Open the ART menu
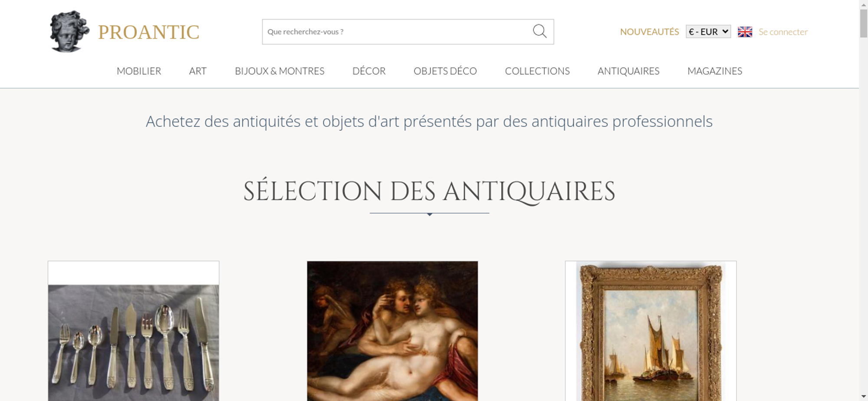 coord(198,71)
